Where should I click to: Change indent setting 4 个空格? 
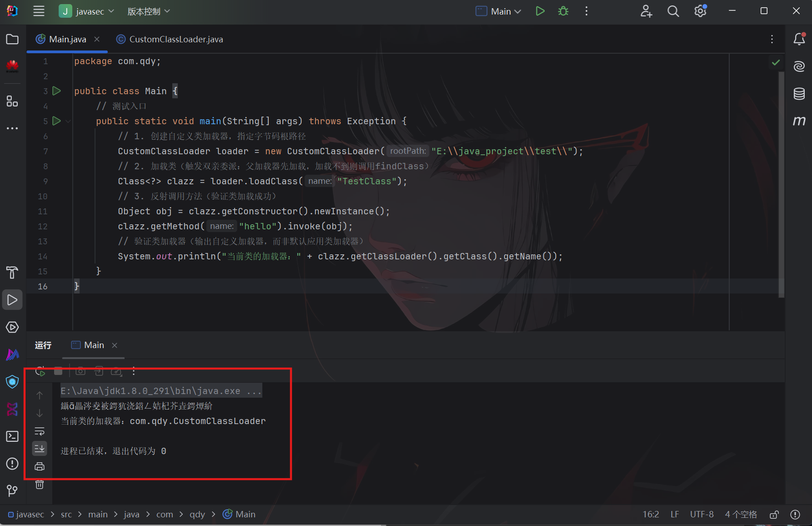[741, 514]
